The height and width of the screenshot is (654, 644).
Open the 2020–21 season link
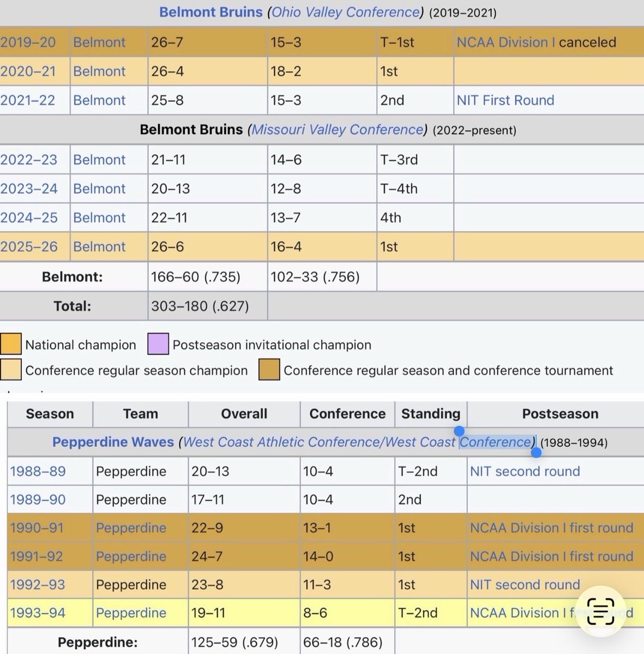28,71
